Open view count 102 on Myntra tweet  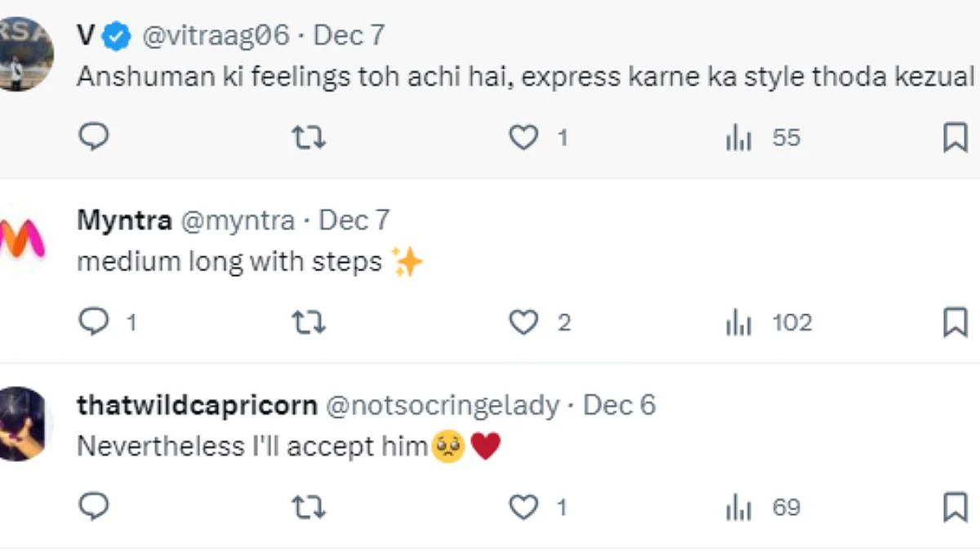pos(768,323)
